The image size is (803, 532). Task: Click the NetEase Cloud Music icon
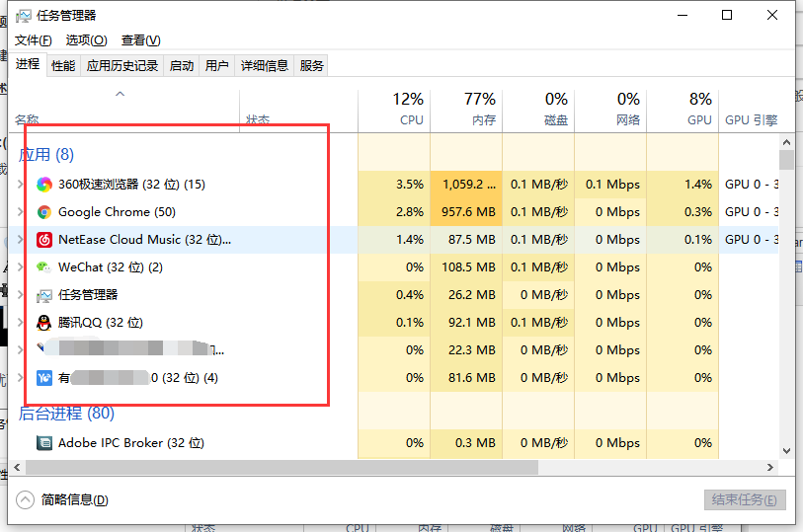pyautogui.click(x=44, y=240)
